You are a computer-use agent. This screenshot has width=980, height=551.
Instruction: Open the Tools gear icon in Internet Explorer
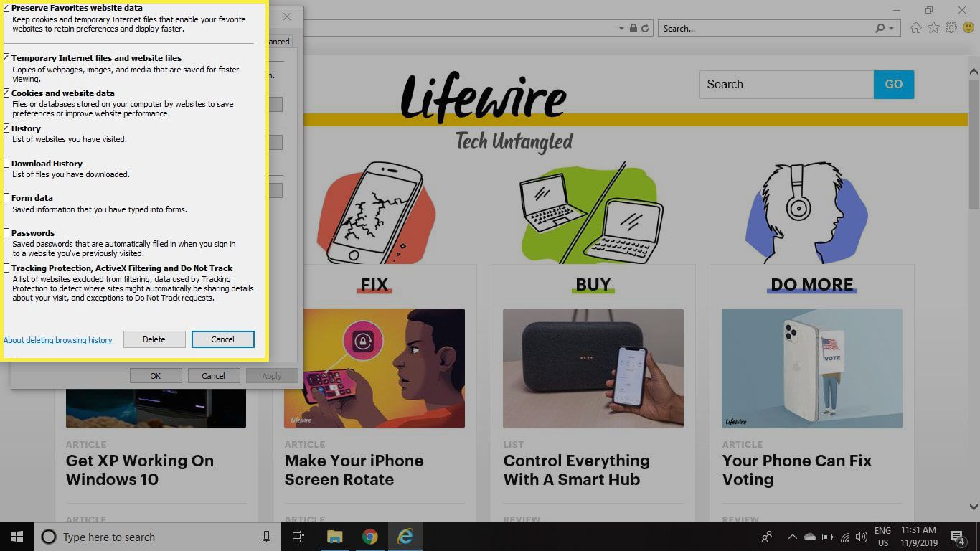(951, 28)
